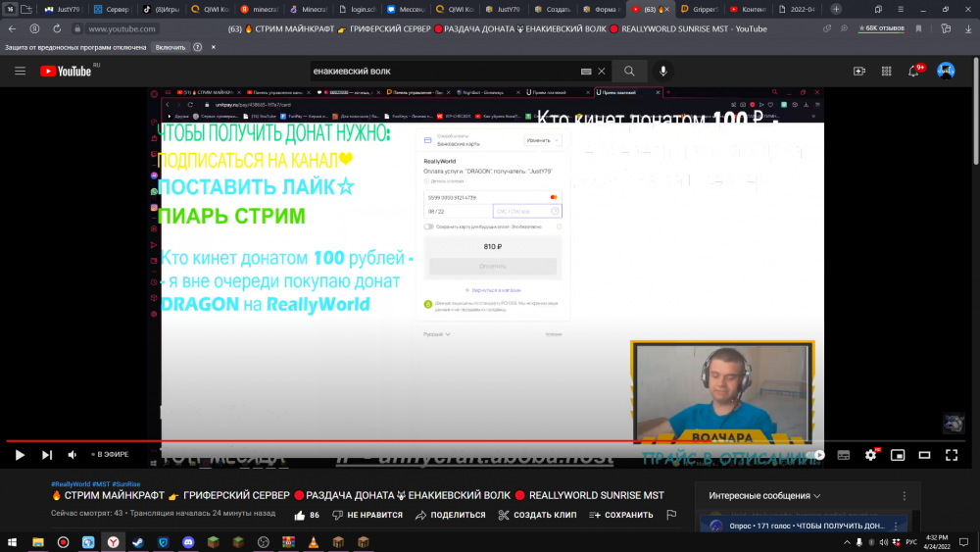The width and height of the screenshot is (980, 552).
Task: Open Steam from the taskbar
Action: coord(138,542)
